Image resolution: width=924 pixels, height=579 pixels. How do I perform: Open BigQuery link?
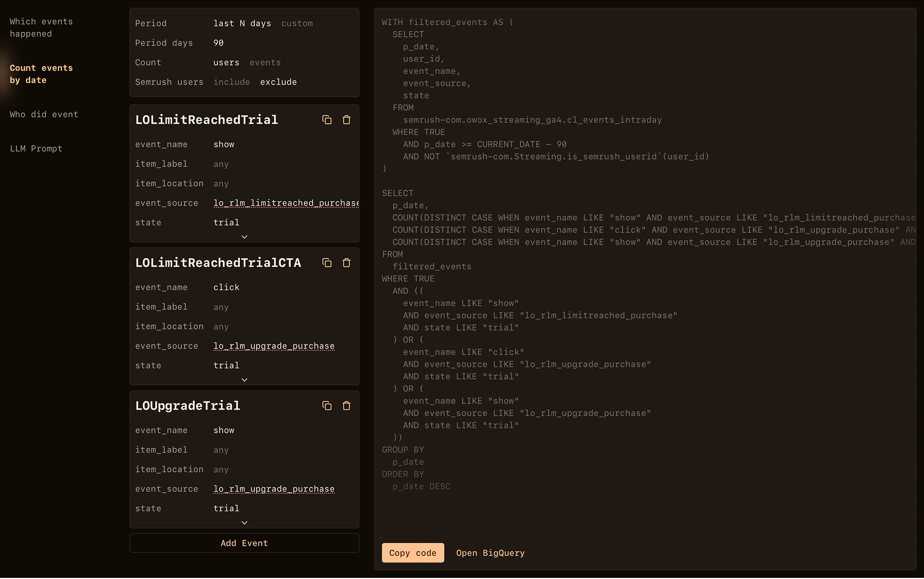point(490,553)
